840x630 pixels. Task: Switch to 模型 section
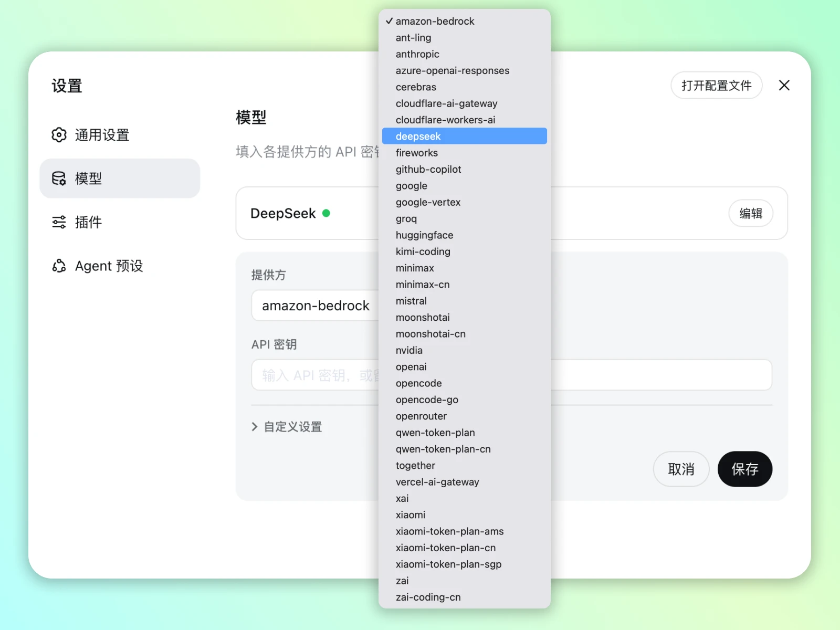coord(120,178)
